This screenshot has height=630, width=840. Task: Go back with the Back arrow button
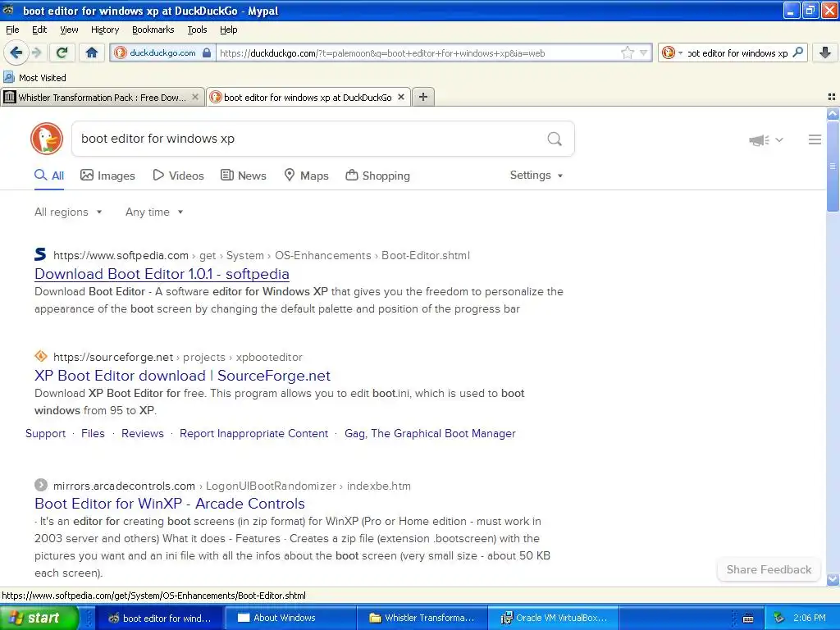[x=15, y=52]
